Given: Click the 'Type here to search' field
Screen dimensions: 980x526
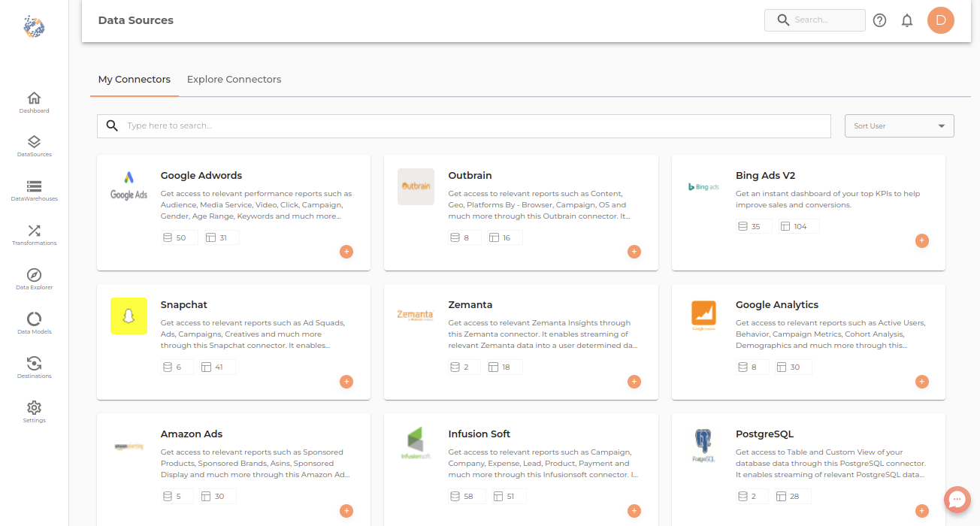Looking at the screenshot, I should 464,126.
